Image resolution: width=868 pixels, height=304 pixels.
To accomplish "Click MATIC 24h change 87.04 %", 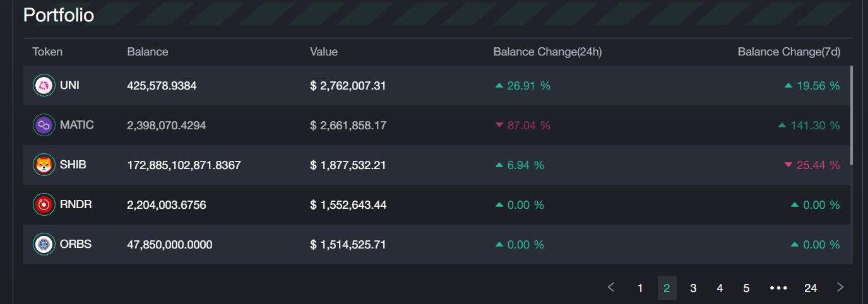I will click(523, 126).
